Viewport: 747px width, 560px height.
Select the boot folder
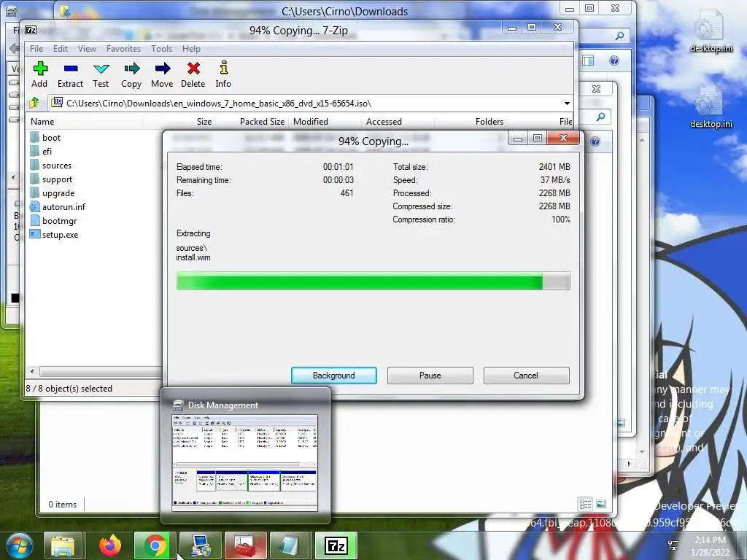[44, 138]
